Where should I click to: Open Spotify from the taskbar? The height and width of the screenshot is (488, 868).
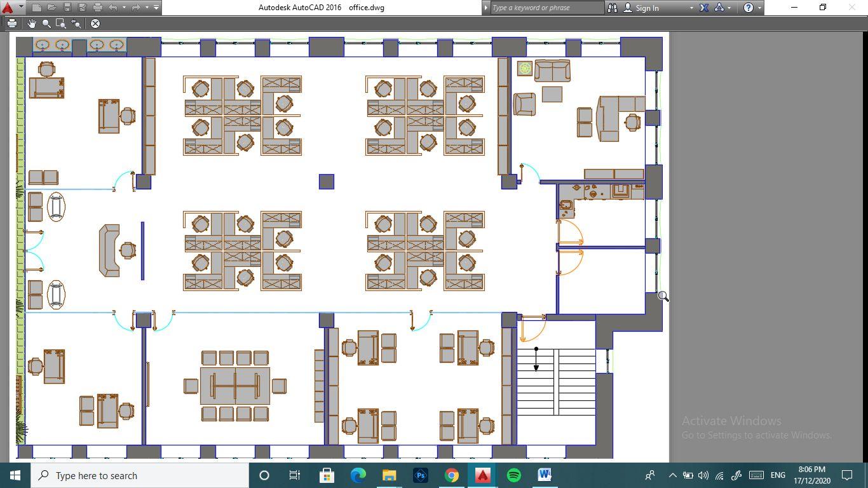[x=513, y=475]
